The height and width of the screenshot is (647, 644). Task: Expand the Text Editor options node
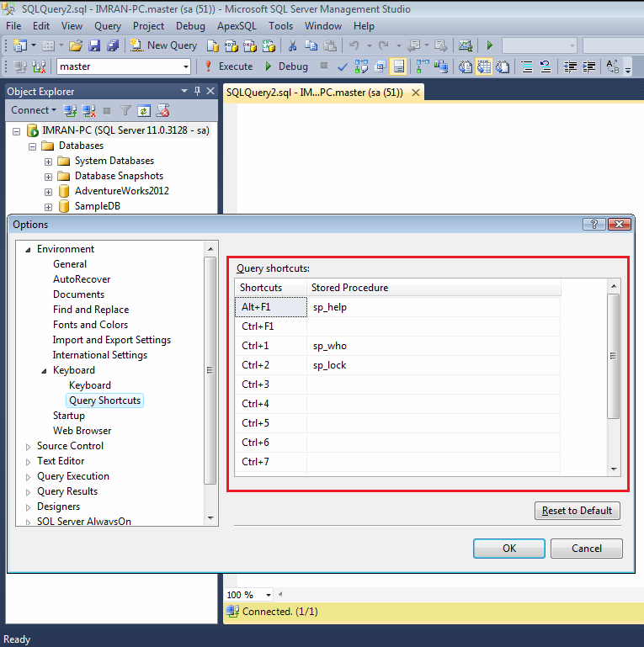click(28, 462)
